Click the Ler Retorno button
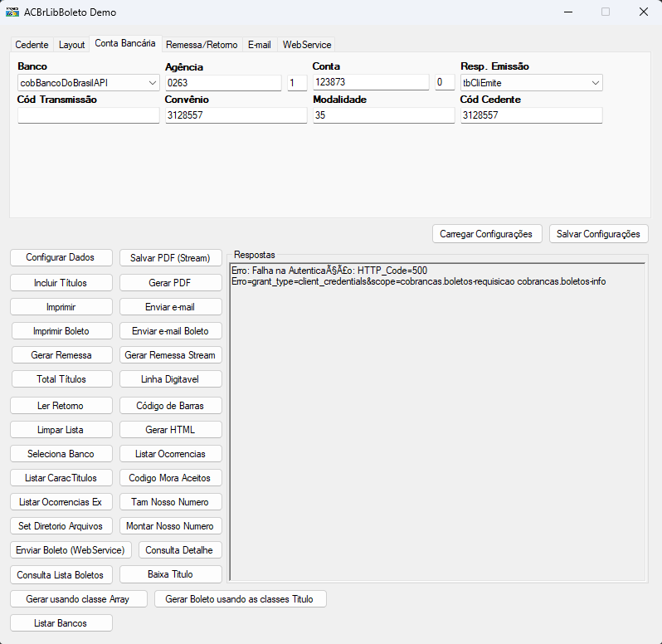The width and height of the screenshot is (662, 644). tap(61, 405)
